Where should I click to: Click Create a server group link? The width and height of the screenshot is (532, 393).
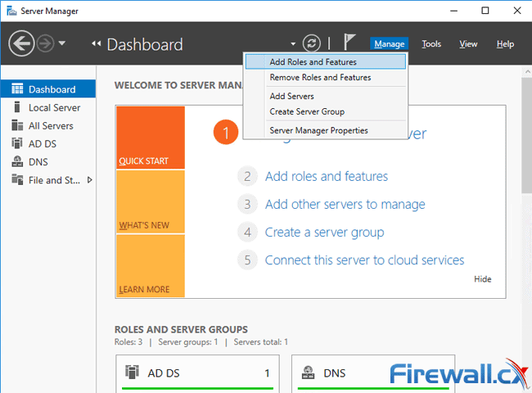click(x=324, y=233)
